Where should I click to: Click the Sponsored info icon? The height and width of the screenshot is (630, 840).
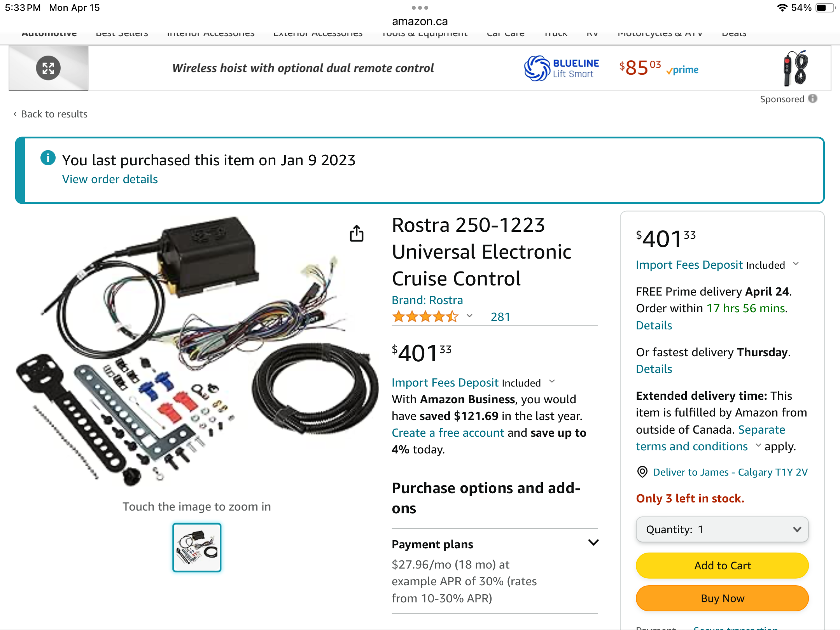(x=813, y=99)
